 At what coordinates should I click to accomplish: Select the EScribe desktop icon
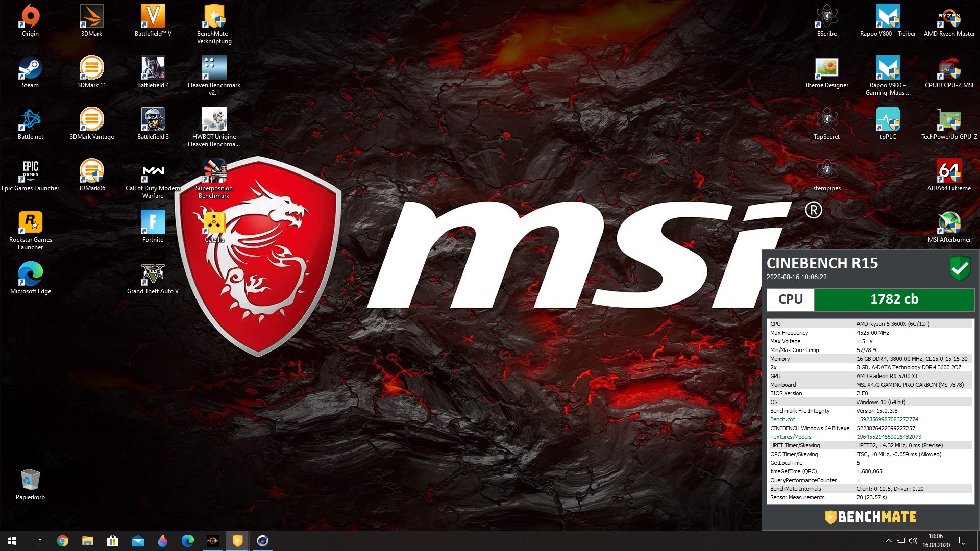pos(827,21)
